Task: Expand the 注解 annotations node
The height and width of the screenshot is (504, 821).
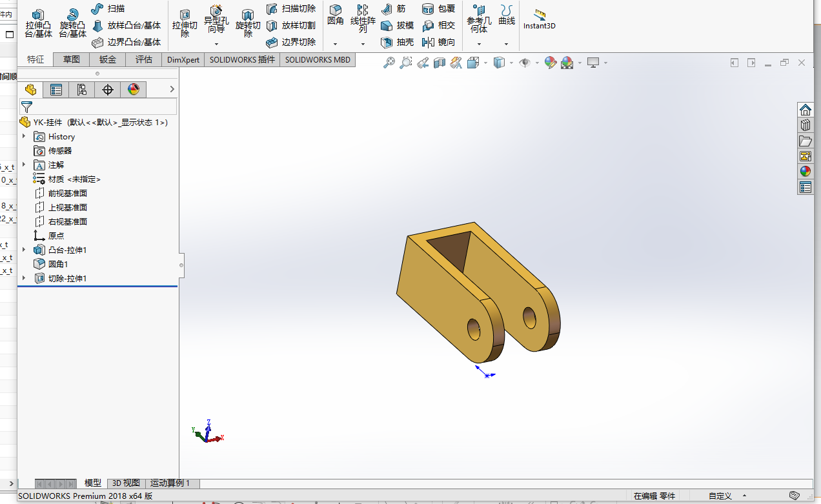Action: pos(24,165)
